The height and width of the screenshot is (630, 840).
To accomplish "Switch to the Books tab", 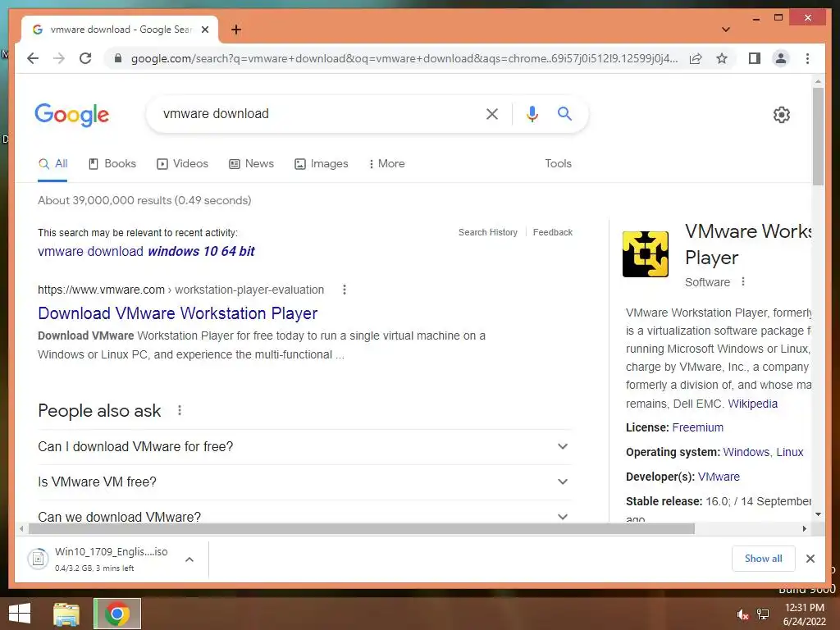I will click(x=112, y=164).
